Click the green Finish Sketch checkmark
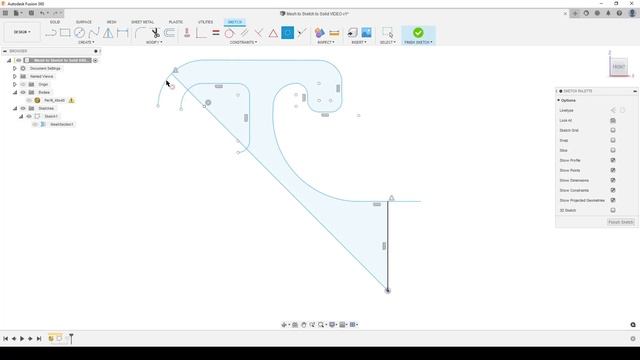 [x=418, y=33]
